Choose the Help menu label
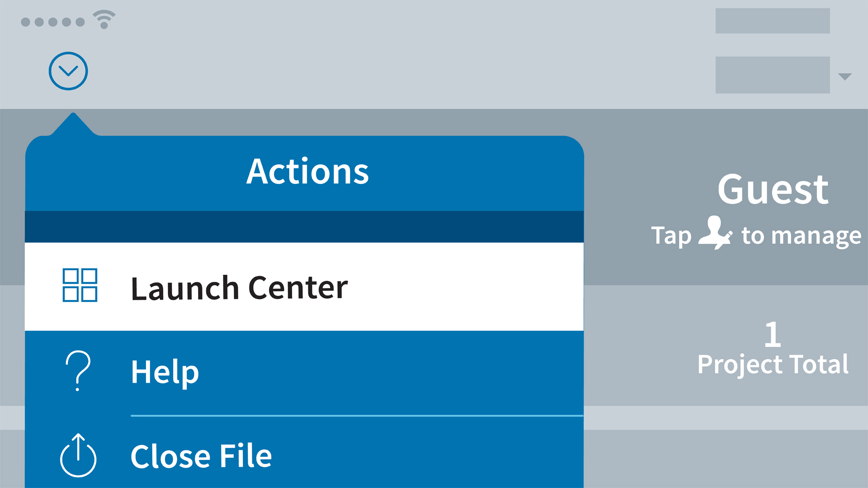The height and width of the screenshot is (488, 868). click(x=165, y=372)
